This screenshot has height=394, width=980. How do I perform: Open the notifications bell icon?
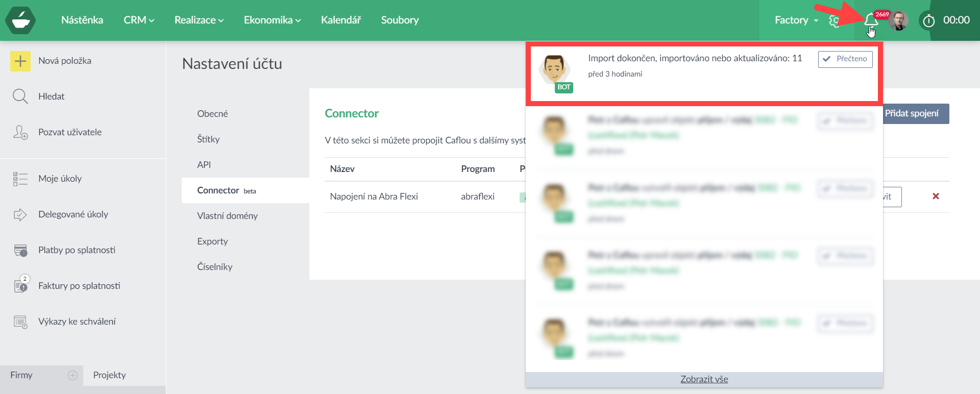pyautogui.click(x=871, y=20)
